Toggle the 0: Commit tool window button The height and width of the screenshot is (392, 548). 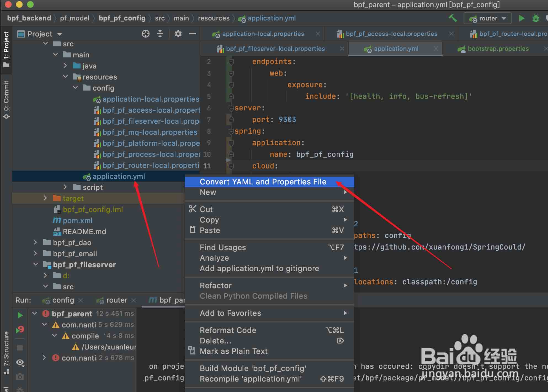(6, 99)
